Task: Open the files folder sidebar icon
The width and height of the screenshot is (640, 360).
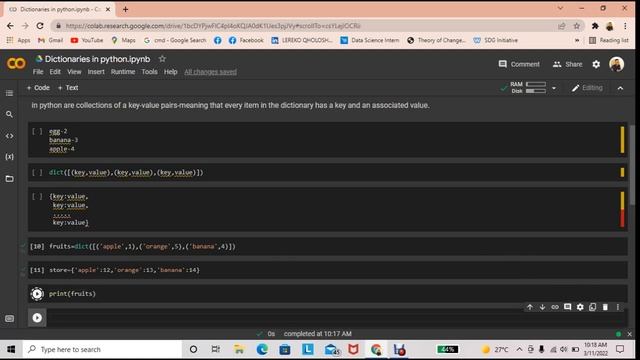Action: pos(9,178)
